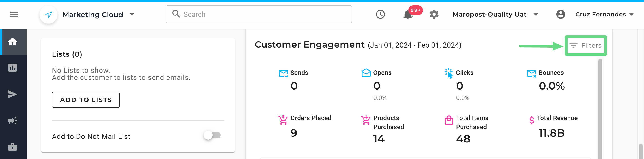Click the ADD TO LISTS button
Image resolution: width=644 pixels, height=159 pixels.
click(86, 100)
